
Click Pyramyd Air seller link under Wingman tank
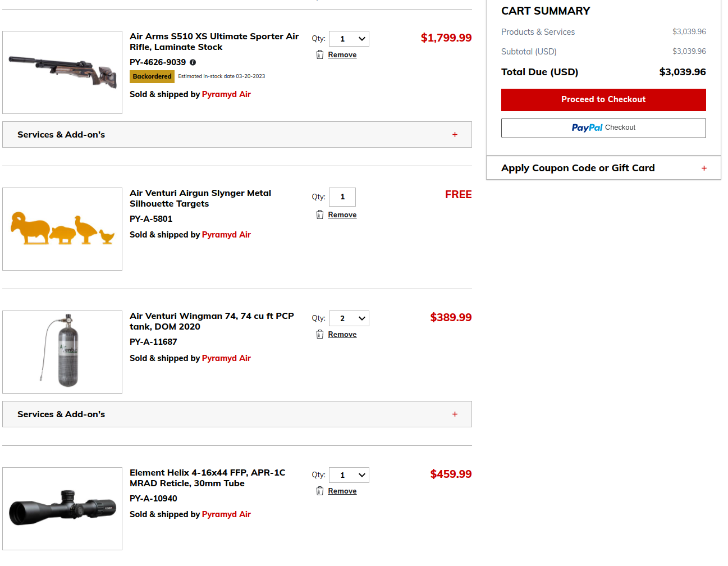226,358
